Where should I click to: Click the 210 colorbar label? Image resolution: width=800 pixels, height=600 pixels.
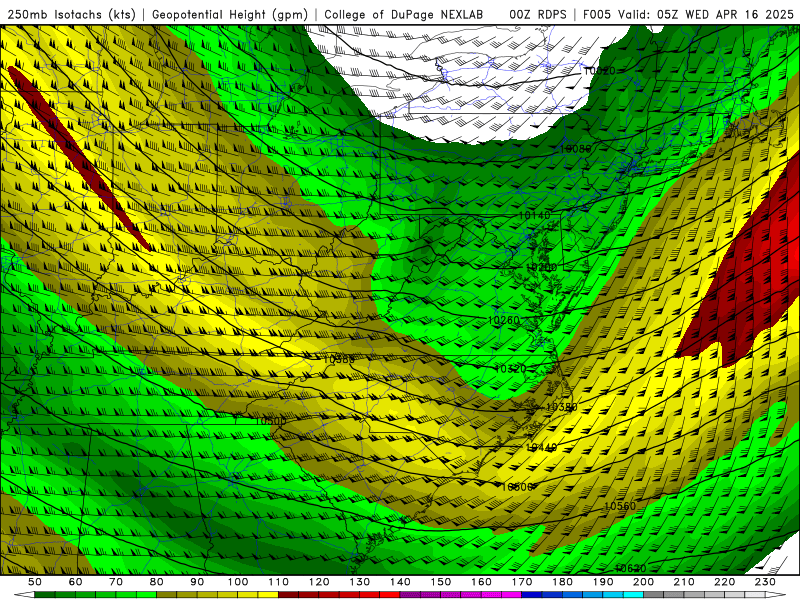[684, 582]
